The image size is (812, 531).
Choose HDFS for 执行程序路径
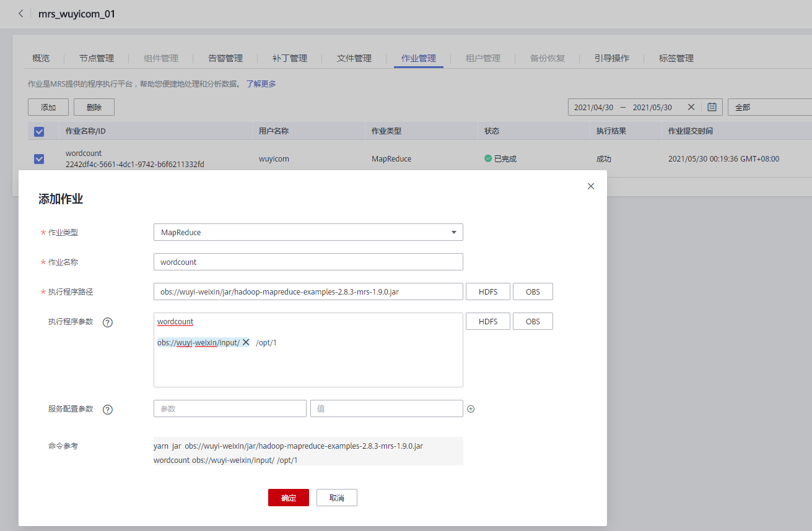point(488,291)
